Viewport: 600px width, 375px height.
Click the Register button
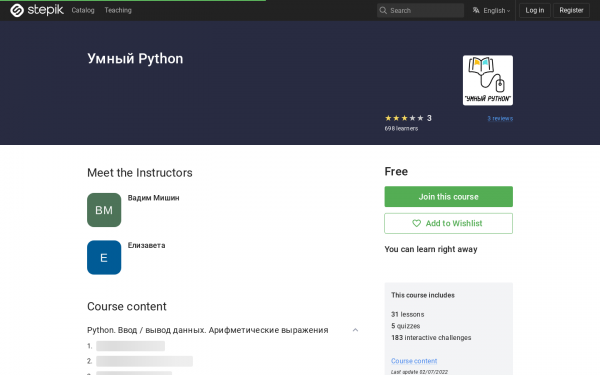coord(571,10)
